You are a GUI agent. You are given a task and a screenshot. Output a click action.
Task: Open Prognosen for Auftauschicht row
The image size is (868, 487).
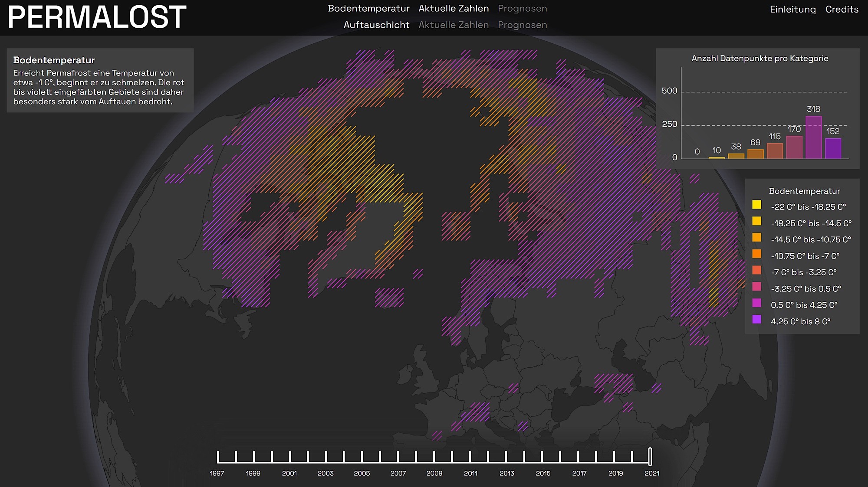pos(522,25)
